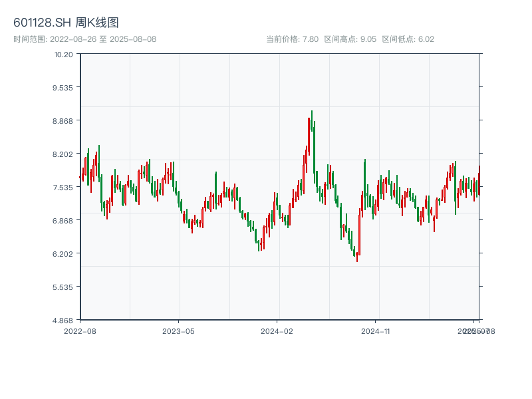Image resolution: width=532 pixels, height=399 pixels.
Task: Click the highest candlestick peak near 9.05
Action: 312,113
